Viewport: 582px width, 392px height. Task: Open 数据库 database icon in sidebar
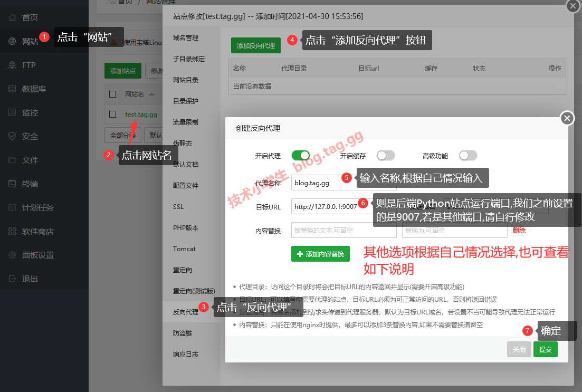(12, 89)
